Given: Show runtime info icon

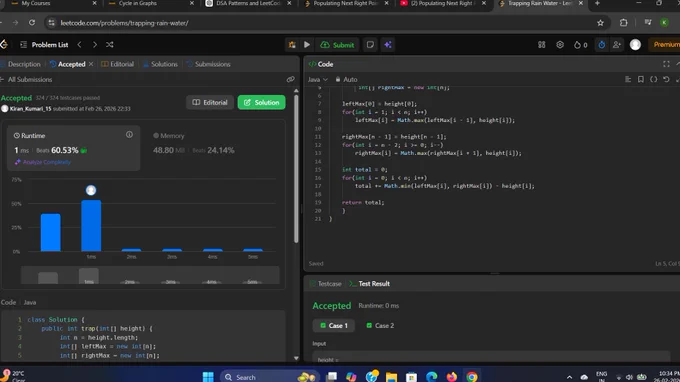Looking at the screenshot, I should pyautogui.click(x=129, y=135).
